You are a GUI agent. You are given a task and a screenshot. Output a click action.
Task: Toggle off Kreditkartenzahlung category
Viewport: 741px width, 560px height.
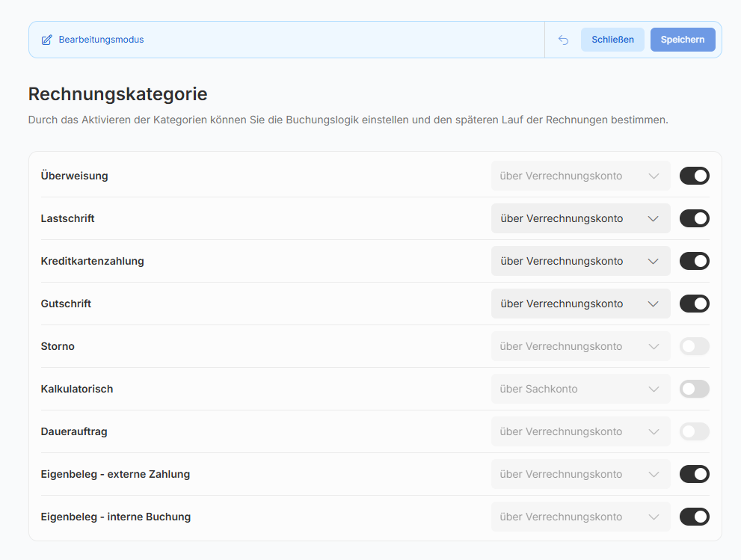(x=694, y=261)
